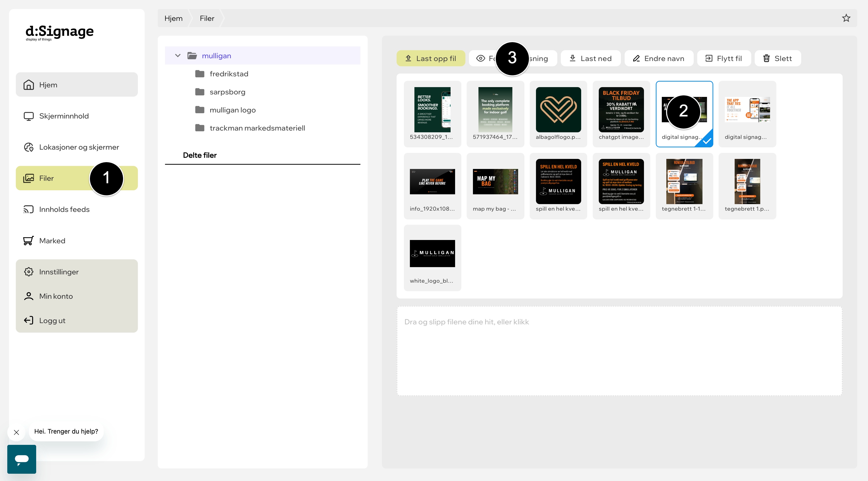Open the mulligan logo folder label

coord(233,110)
